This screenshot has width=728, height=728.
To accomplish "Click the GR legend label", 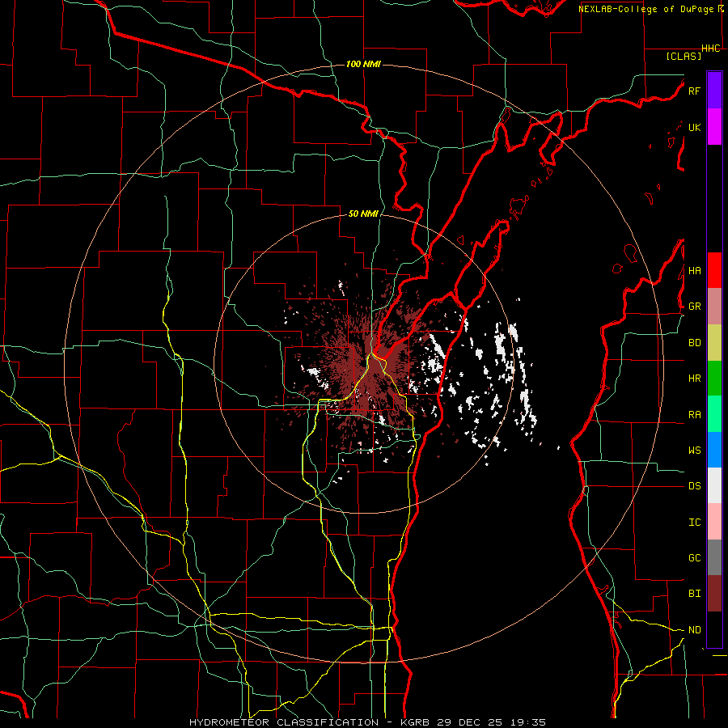I will (694, 307).
